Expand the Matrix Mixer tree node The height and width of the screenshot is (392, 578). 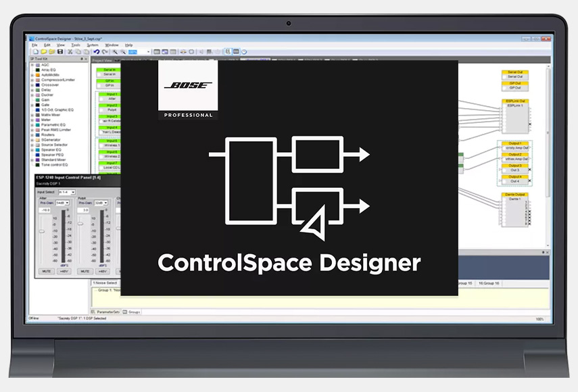point(32,115)
